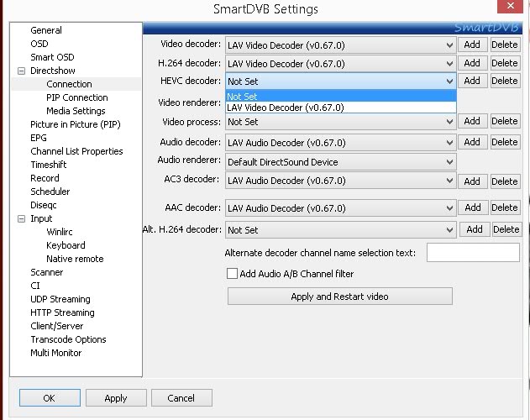Select Diseqc settings page

click(44, 205)
